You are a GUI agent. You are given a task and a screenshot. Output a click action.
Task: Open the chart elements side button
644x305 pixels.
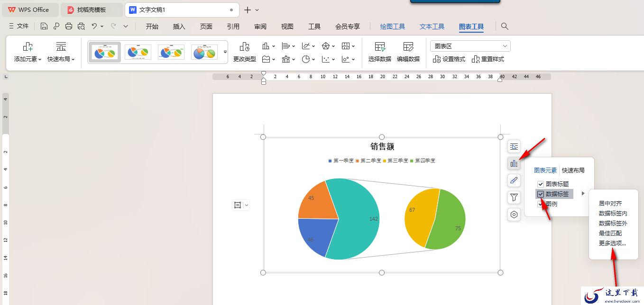point(514,163)
